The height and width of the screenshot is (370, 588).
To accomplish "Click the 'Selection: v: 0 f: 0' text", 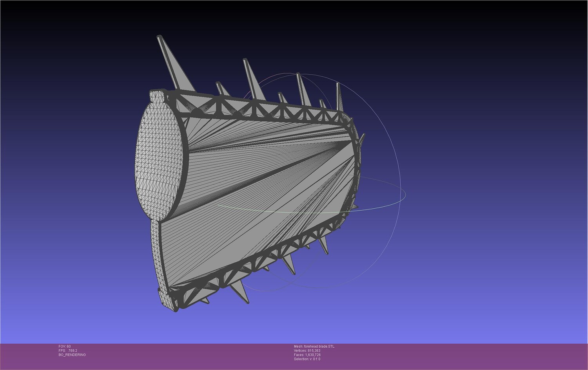I will point(307,359).
